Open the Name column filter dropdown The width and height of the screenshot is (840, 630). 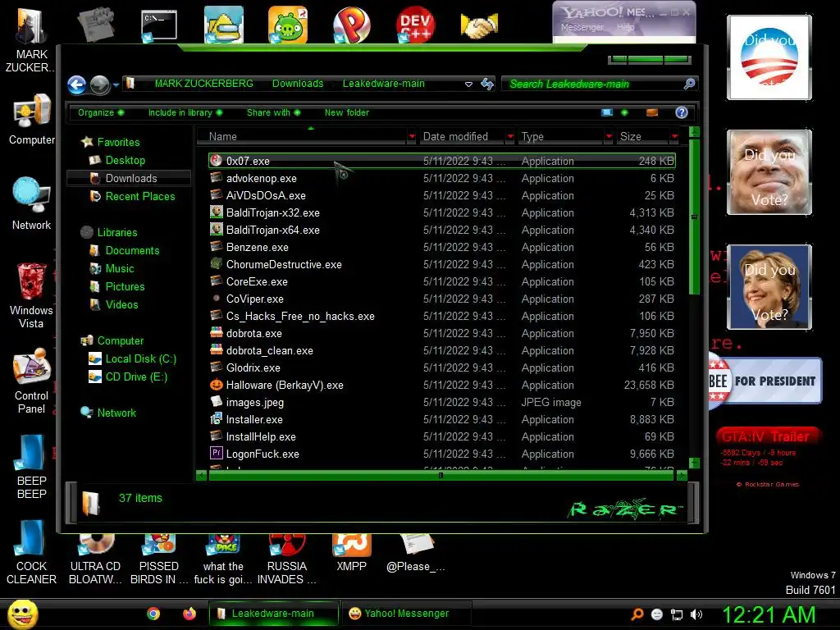point(412,137)
